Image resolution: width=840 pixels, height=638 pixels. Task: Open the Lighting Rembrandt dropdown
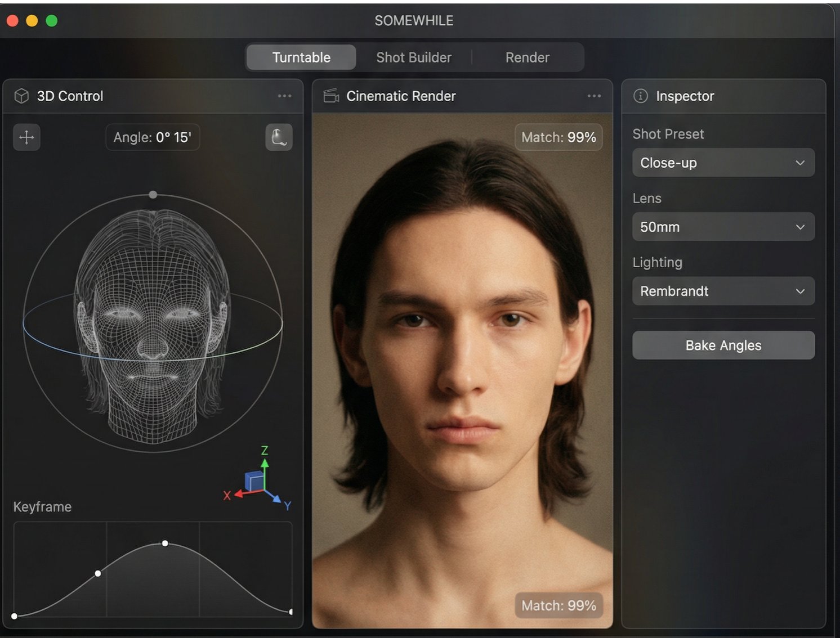(723, 291)
